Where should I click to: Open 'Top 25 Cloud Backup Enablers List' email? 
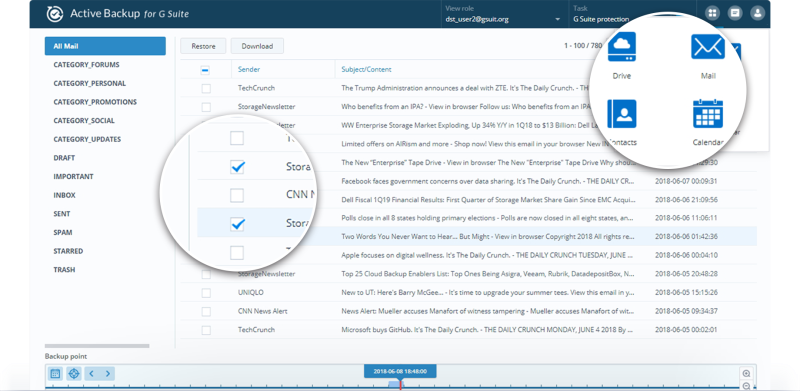tap(487, 274)
